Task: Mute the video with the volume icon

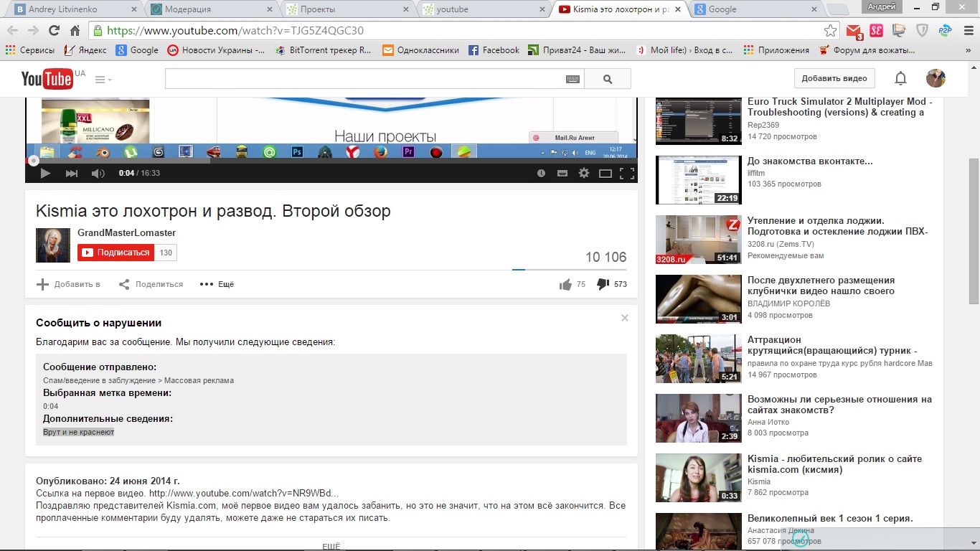Action: tap(98, 173)
